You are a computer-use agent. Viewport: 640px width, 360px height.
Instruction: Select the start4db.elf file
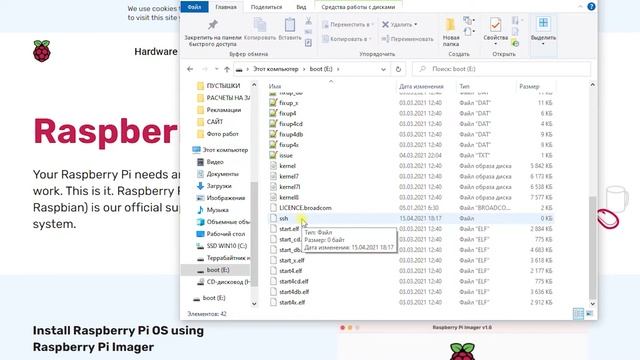(x=294, y=292)
